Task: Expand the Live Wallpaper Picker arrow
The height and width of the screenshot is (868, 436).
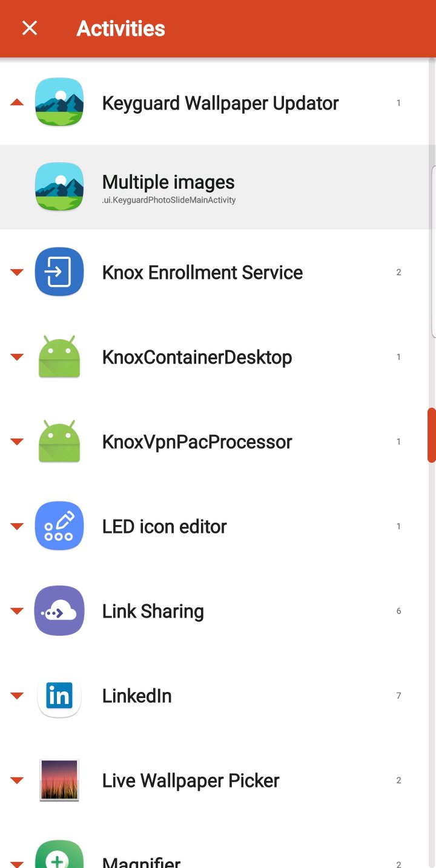Action: pyautogui.click(x=17, y=780)
